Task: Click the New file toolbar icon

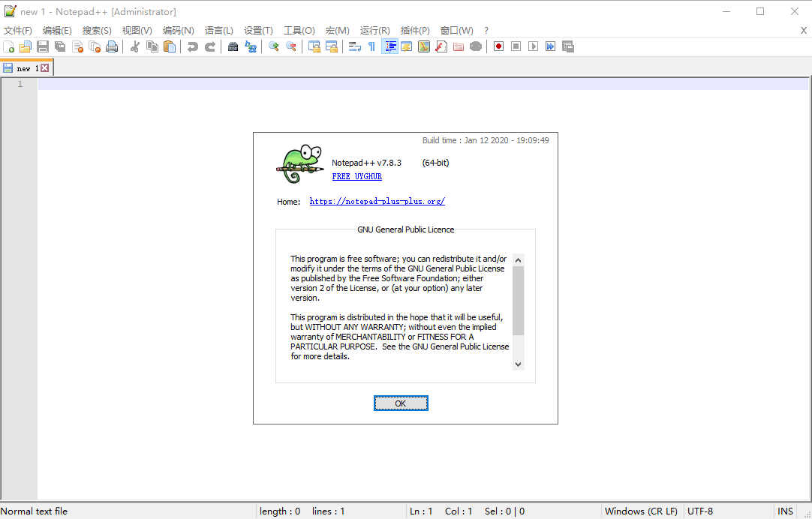Action: point(9,46)
